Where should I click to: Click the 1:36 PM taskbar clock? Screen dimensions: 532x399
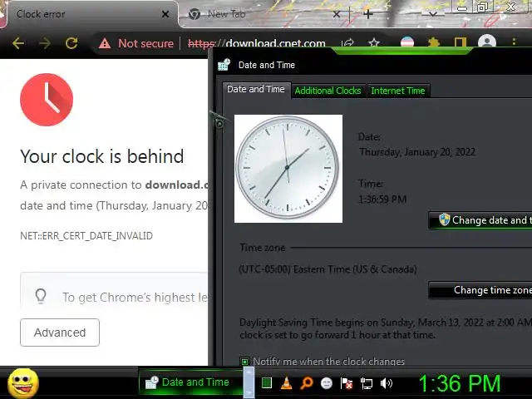[460, 383]
